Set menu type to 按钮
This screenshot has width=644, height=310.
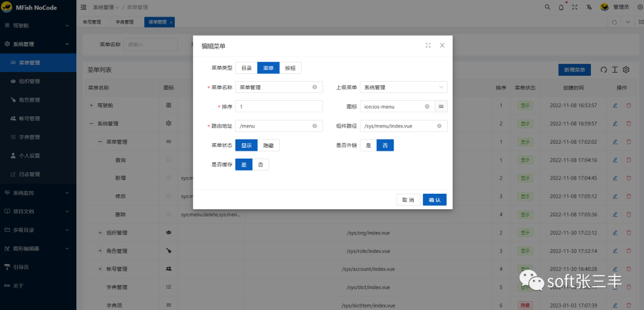[290, 68]
